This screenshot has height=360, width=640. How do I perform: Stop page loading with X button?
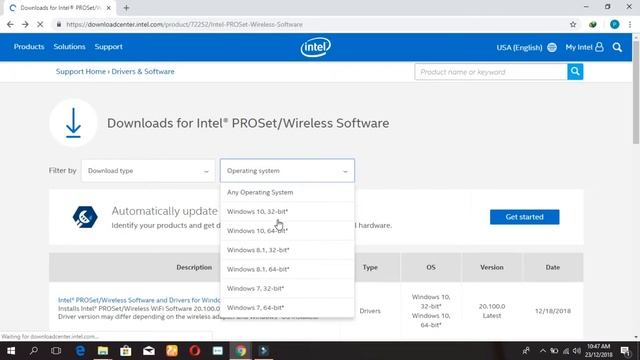pyautogui.click(x=40, y=24)
